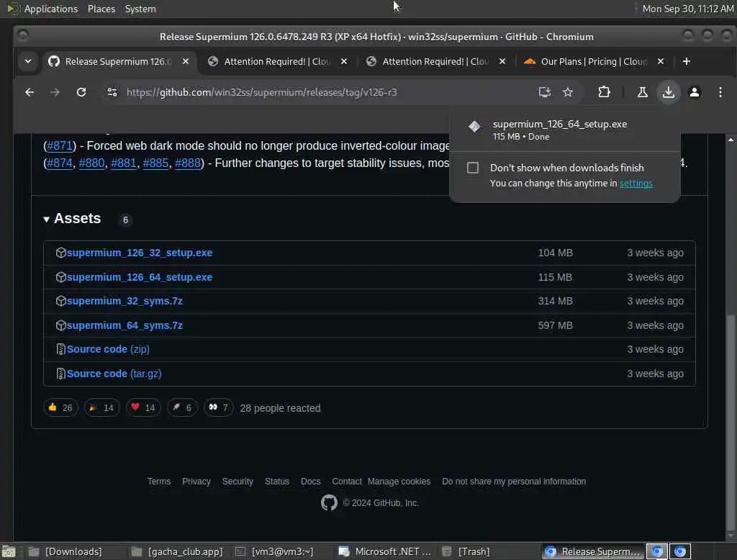Click the Docs footer link
The image size is (737, 560).
coord(311,482)
